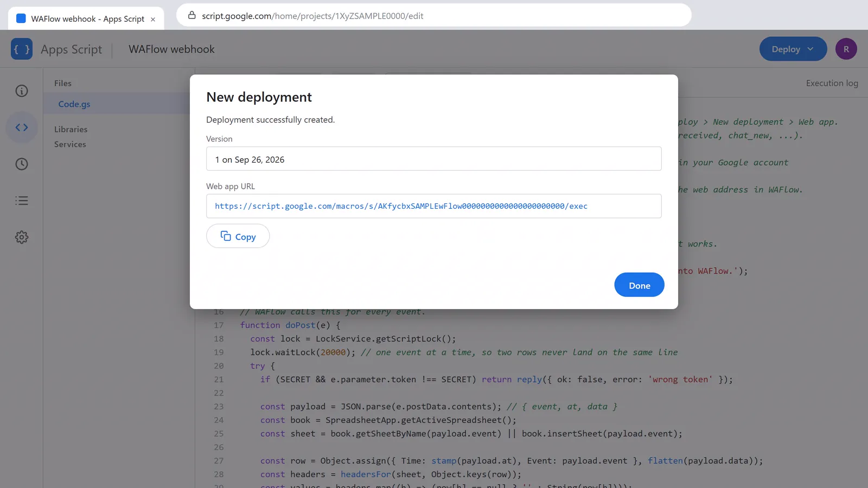Open the Triggers clock icon in sidebar
Viewport: 868px width, 488px height.
(22, 164)
